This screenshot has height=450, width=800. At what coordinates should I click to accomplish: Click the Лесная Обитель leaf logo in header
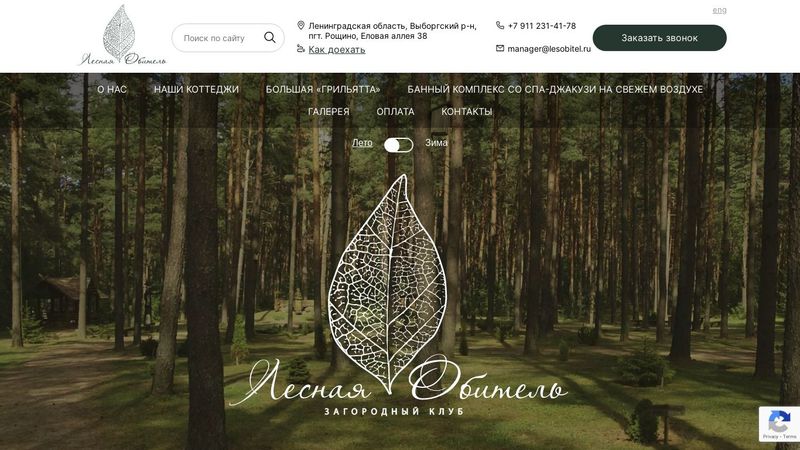(122, 35)
